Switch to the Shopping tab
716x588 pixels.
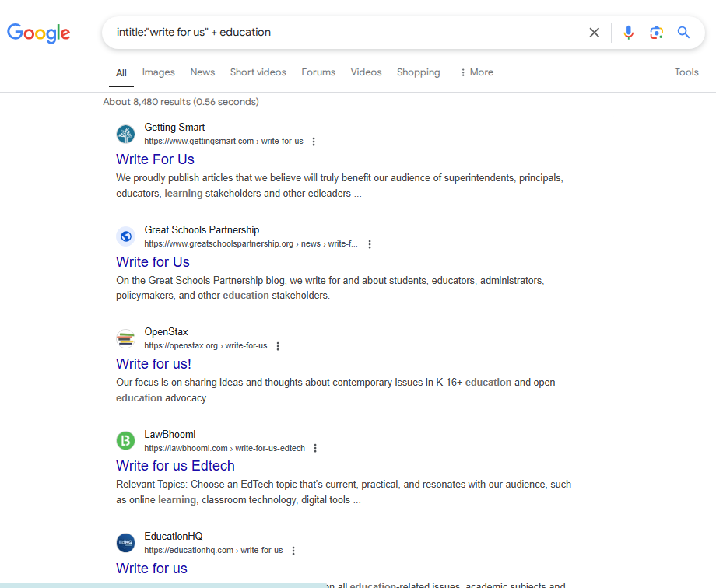coord(418,72)
